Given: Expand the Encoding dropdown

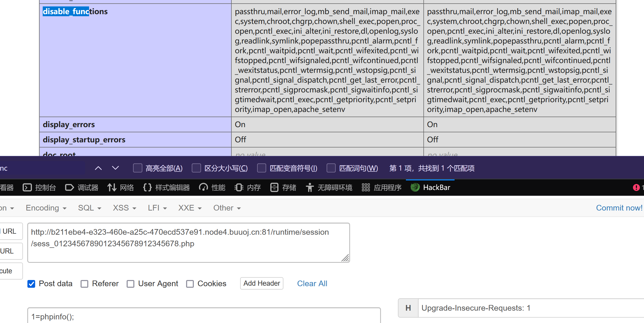Looking at the screenshot, I should click(x=46, y=208).
